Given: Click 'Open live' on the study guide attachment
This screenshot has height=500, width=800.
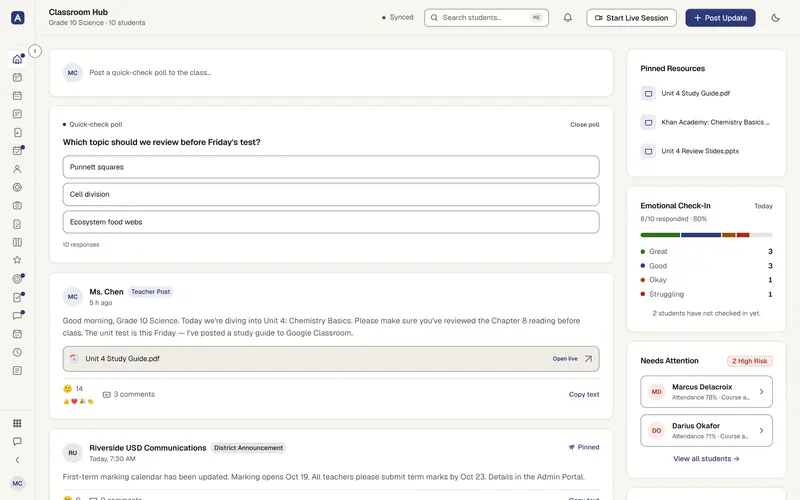Looking at the screenshot, I should (x=565, y=359).
